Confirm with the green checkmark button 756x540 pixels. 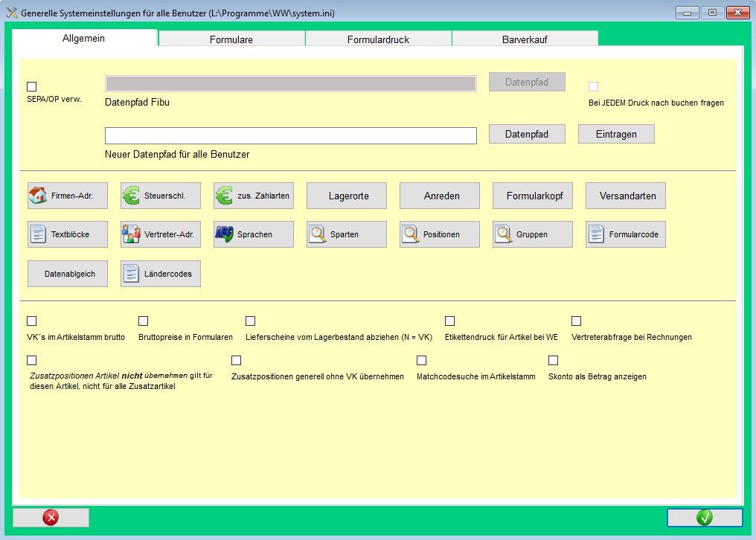(705, 518)
